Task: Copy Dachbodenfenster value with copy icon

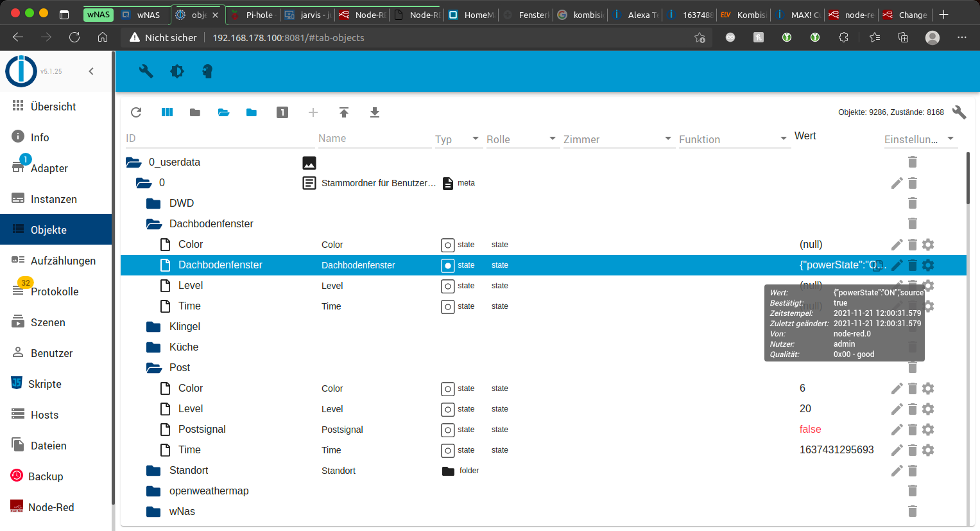Action: click(x=879, y=265)
